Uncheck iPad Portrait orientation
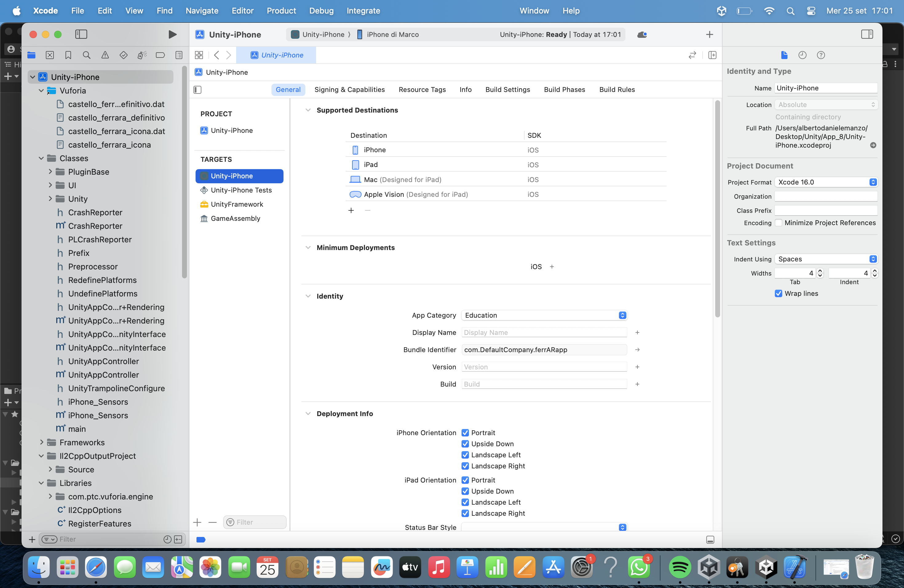The height and width of the screenshot is (588, 904). pos(465,480)
